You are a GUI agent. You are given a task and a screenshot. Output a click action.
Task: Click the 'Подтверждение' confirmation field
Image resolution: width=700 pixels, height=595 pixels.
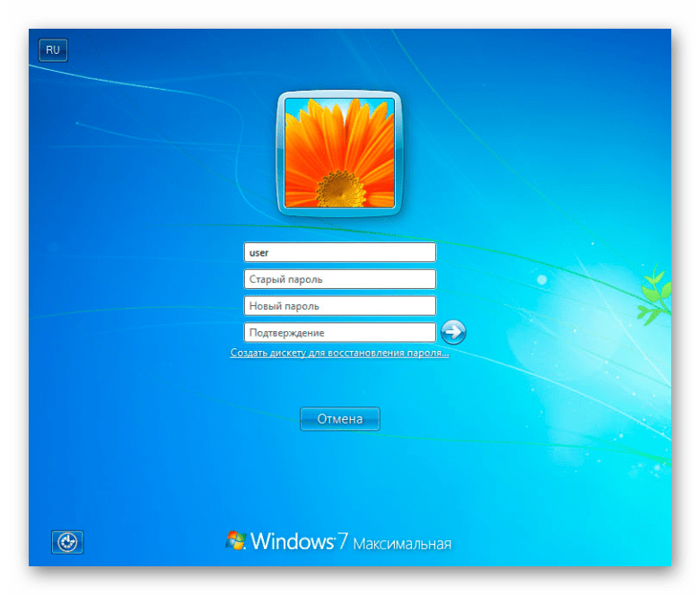pos(339,333)
